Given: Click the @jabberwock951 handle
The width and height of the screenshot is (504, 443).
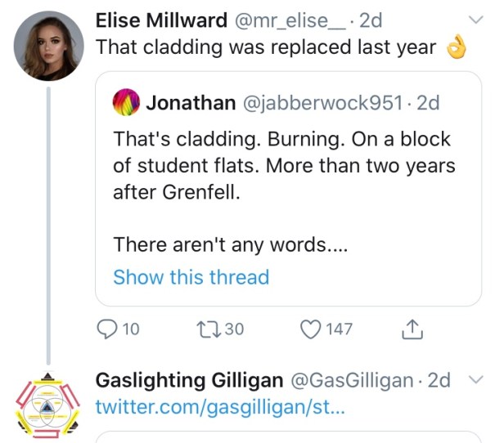Looking at the screenshot, I should point(321,102).
